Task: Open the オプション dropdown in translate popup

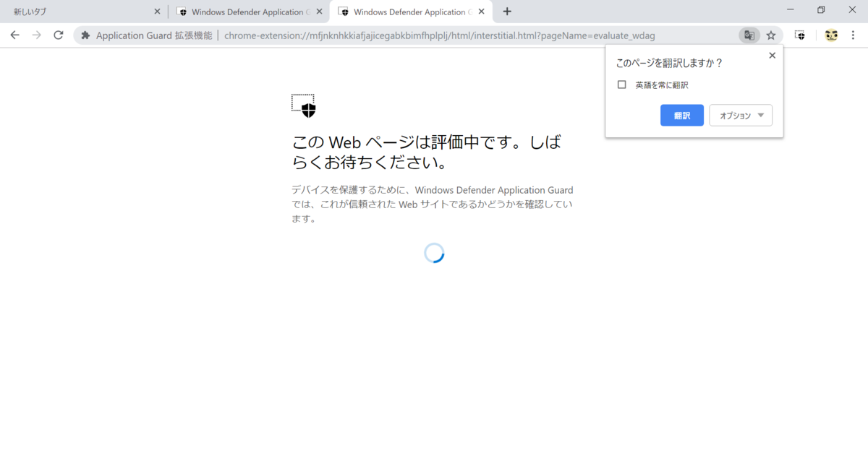Action: 740,115
